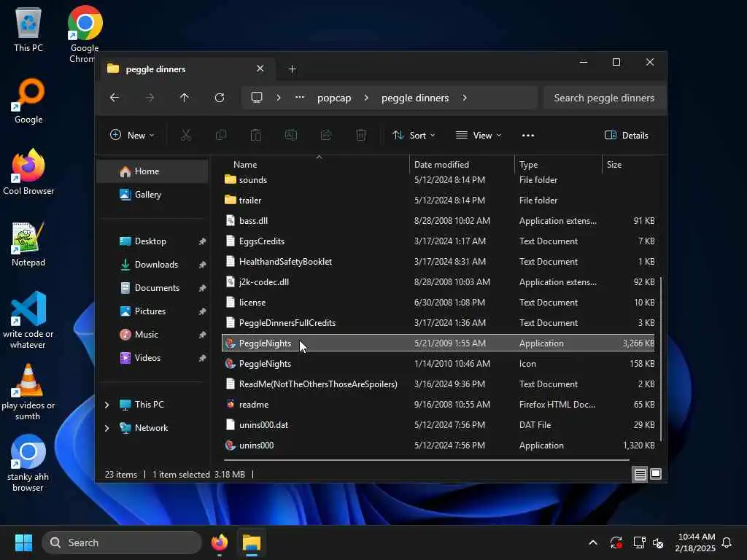Close the peggle dinners tab
Screen dimensions: 747x560
[x=260, y=69]
